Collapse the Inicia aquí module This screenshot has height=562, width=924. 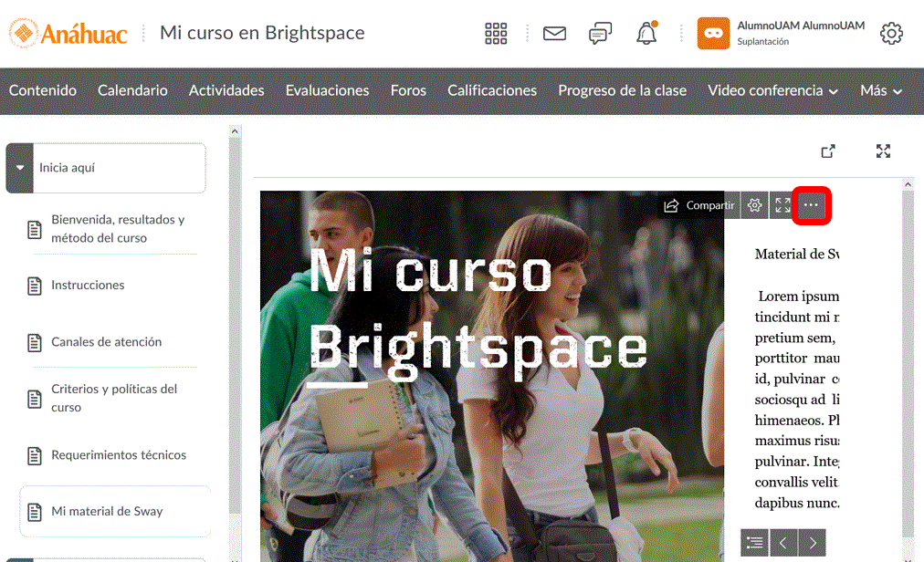20,168
